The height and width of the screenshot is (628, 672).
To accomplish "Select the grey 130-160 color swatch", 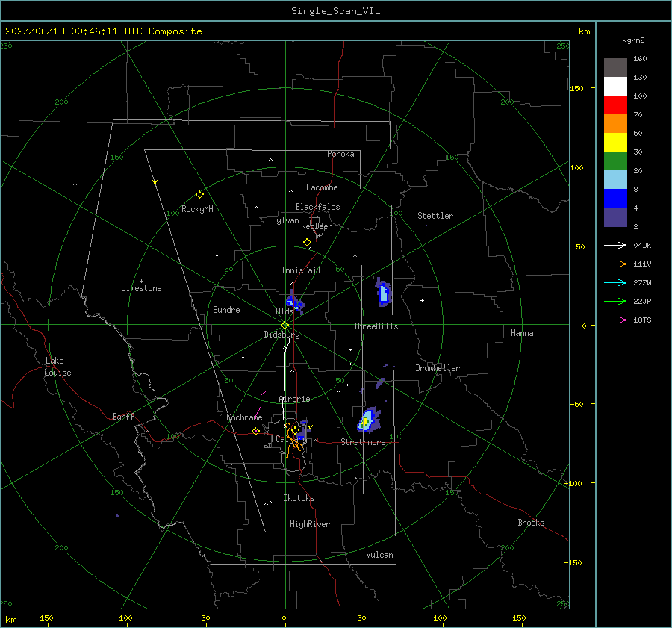I will pos(615,68).
